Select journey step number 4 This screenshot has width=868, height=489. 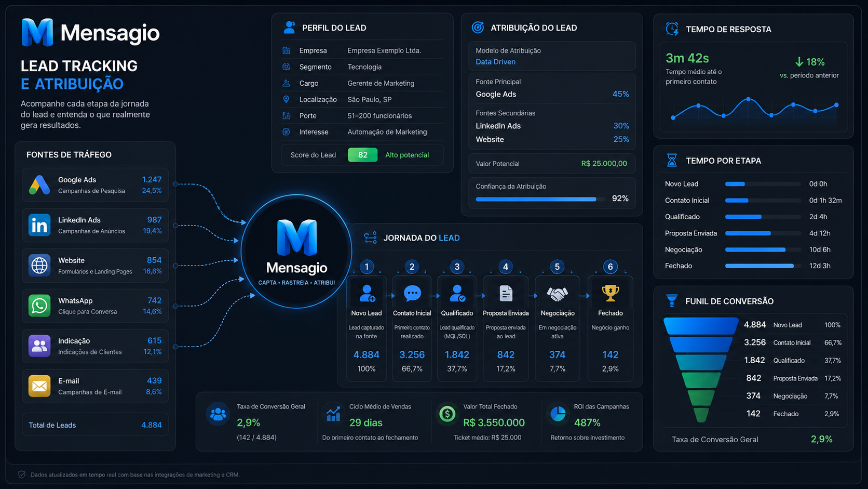click(x=506, y=267)
